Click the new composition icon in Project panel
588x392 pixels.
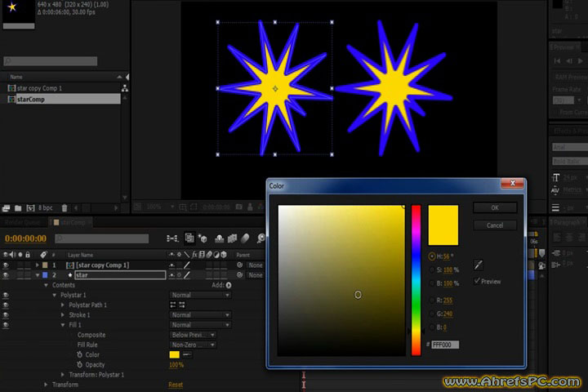30,207
